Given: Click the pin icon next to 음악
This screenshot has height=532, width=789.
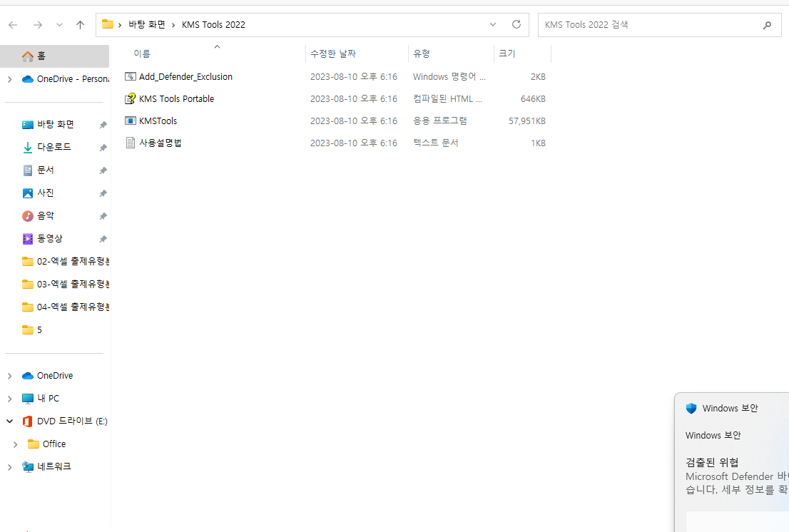Looking at the screenshot, I should (103, 216).
